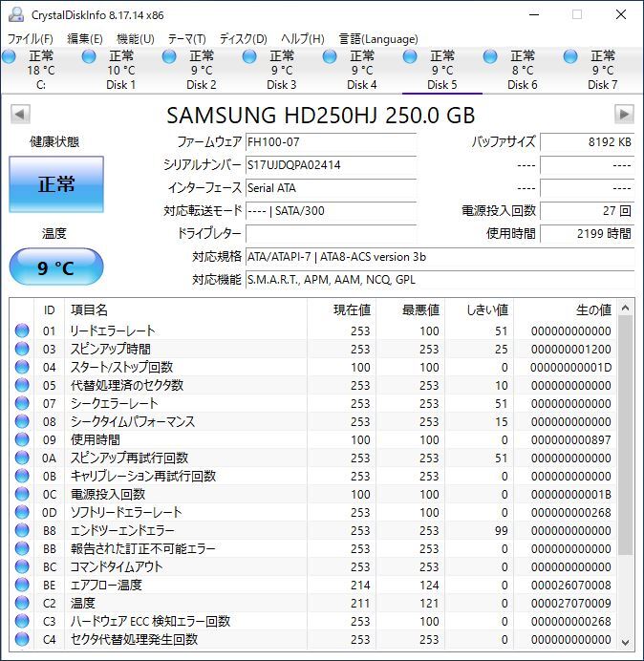
Task: Select the Disk 5 tab
Action: [x=442, y=70]
